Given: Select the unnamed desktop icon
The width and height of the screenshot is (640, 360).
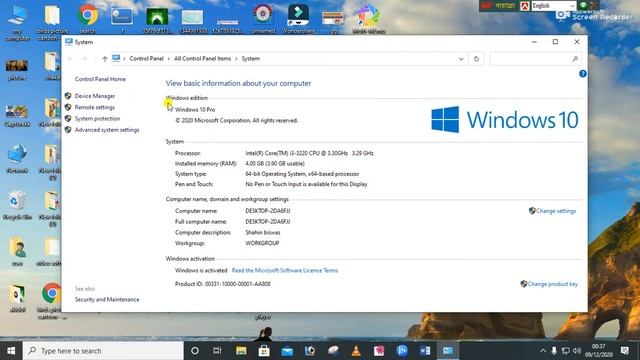Looking at the screenshot, I should 263,18.
